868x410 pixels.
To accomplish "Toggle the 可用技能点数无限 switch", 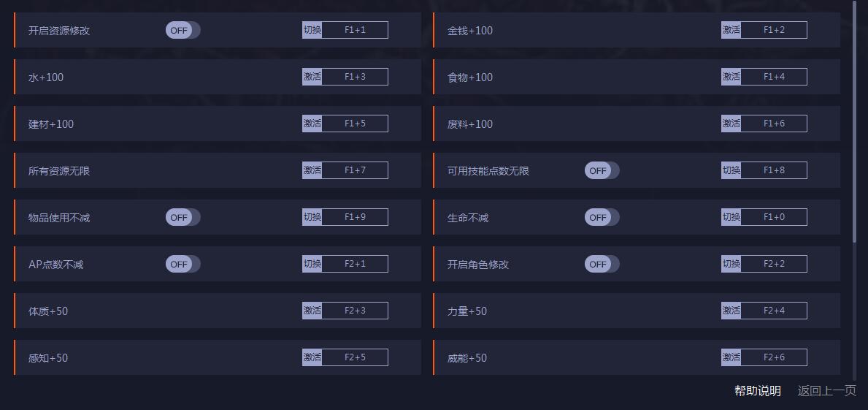I will click(602, 170).
